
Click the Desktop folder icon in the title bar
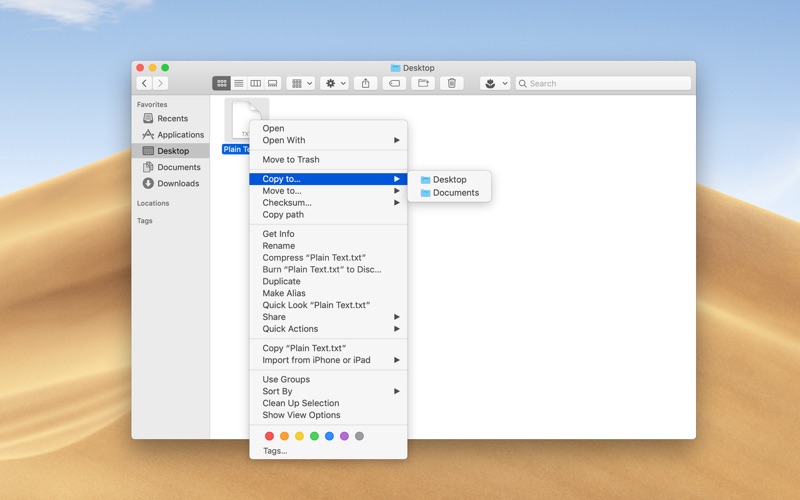[x=395, y=68]
